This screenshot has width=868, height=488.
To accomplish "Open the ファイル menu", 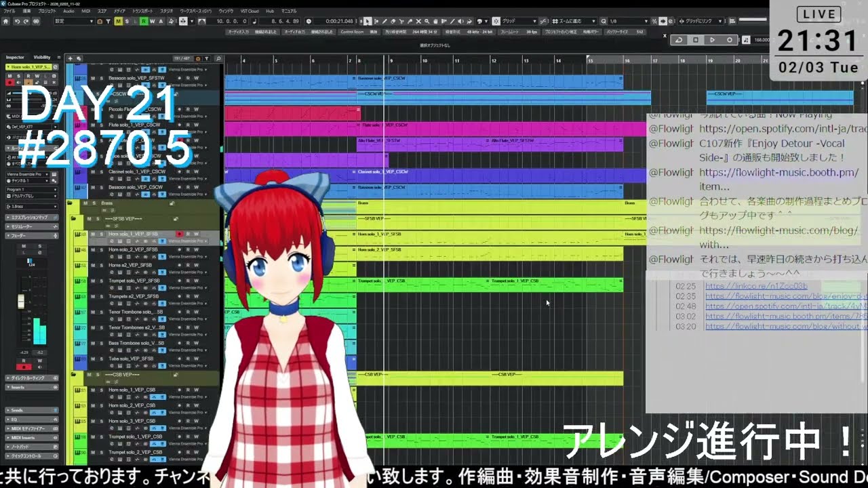I will coord(9,12).
